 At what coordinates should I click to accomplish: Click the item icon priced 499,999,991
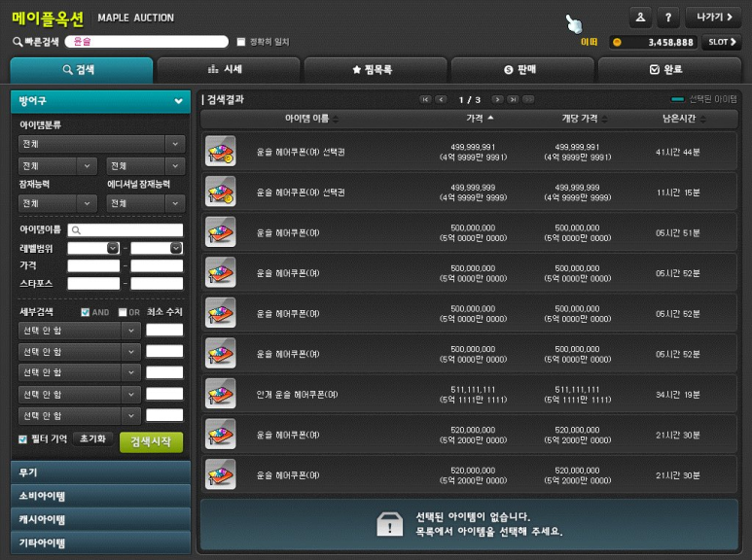pyautogui.click(x=220, y=151)
